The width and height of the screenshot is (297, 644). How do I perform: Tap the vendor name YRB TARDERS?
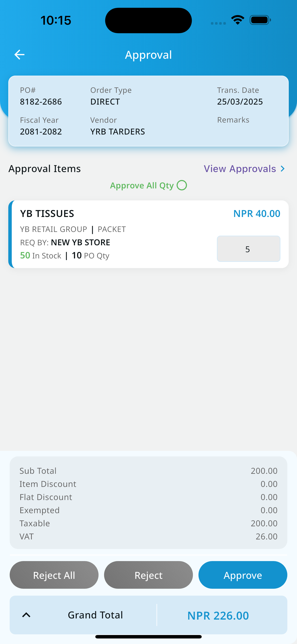coord(117,132)
